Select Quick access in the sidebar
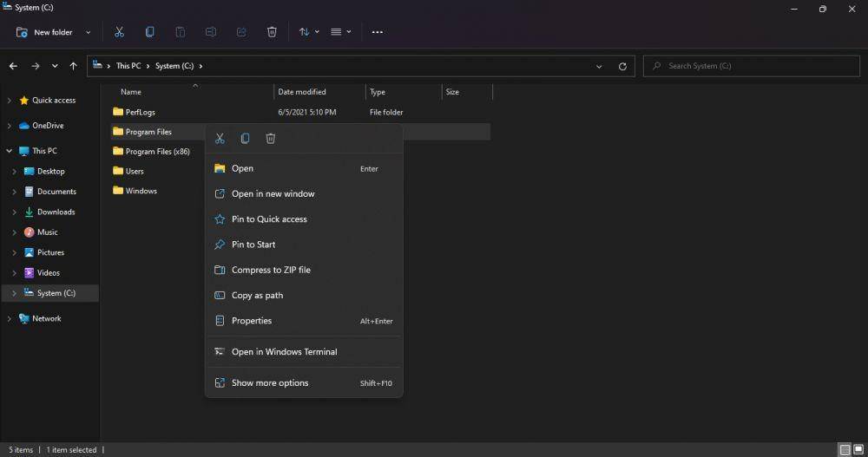Image resolution: width=868 pixels, height=457 pixels. point(54,100)
